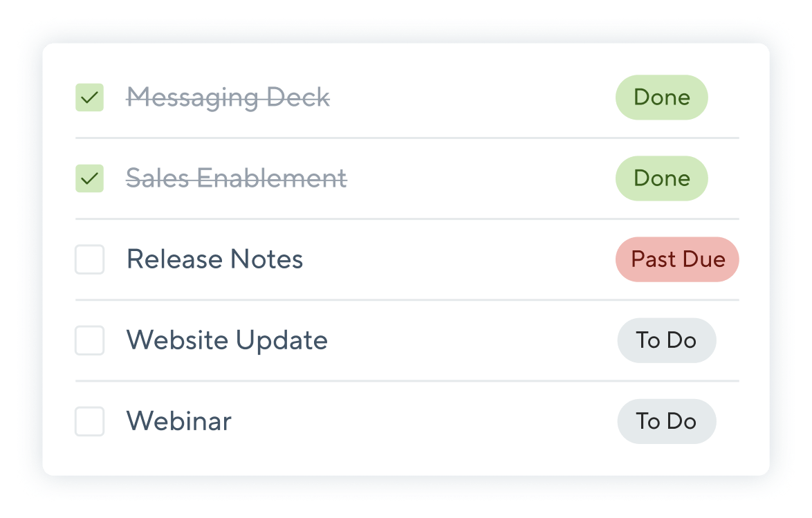Check the Release Notes checkbox

(90, 259)
